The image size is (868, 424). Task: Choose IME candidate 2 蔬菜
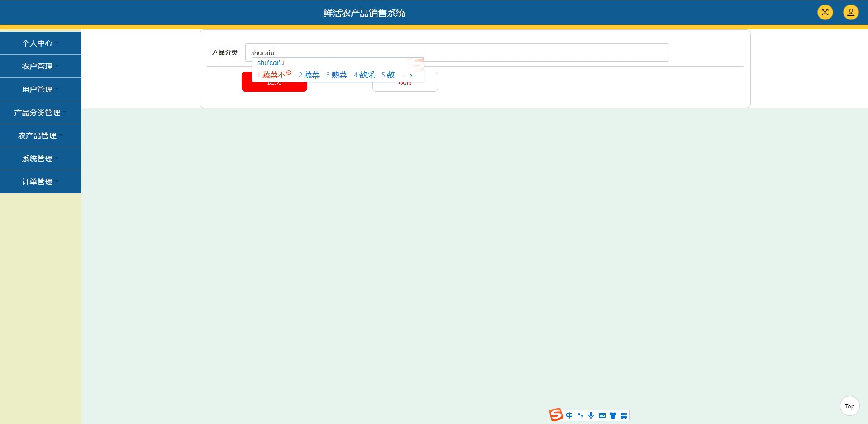(309, 75)
